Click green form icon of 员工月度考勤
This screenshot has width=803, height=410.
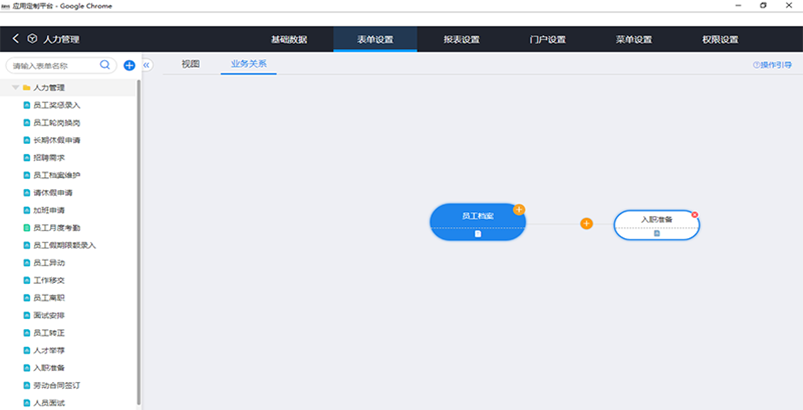[x=27, y=228]
